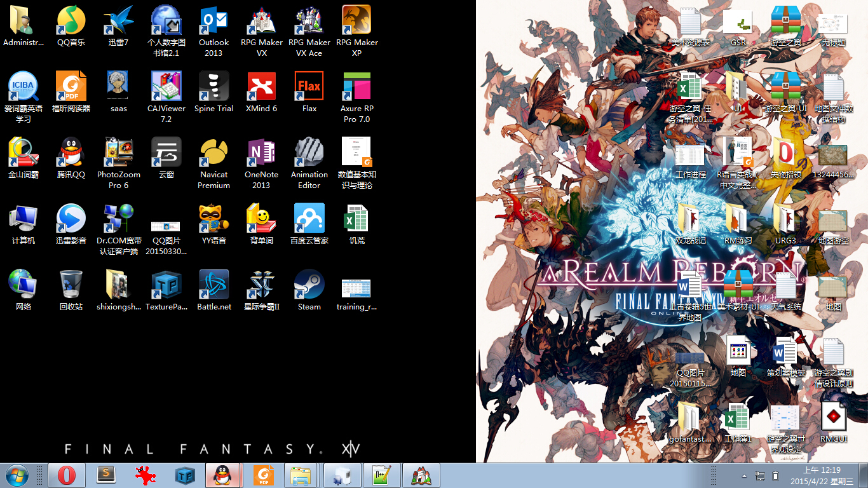Screen dimensions: 868x488
Task: Select the Battle.net desktop shortcut
Action: click(214, 291)
